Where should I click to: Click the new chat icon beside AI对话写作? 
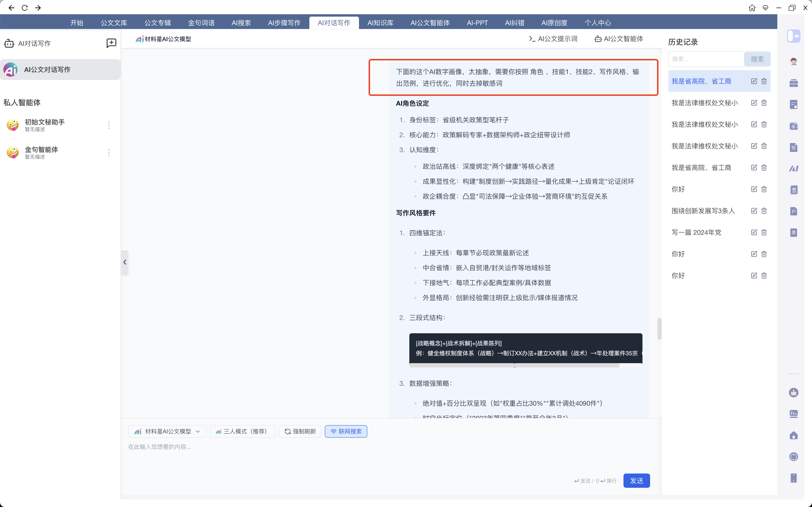(x=111, y=43)
